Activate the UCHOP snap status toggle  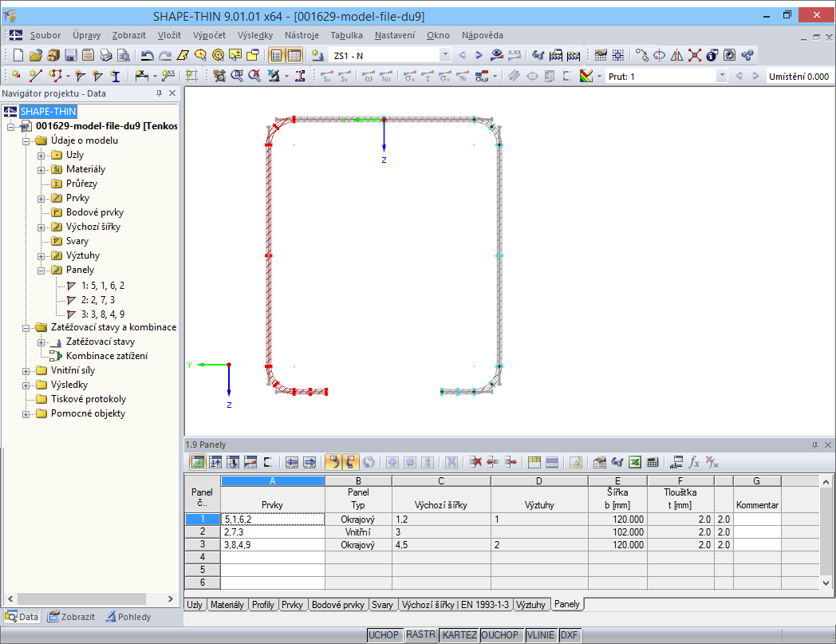[x=384, y=635]
